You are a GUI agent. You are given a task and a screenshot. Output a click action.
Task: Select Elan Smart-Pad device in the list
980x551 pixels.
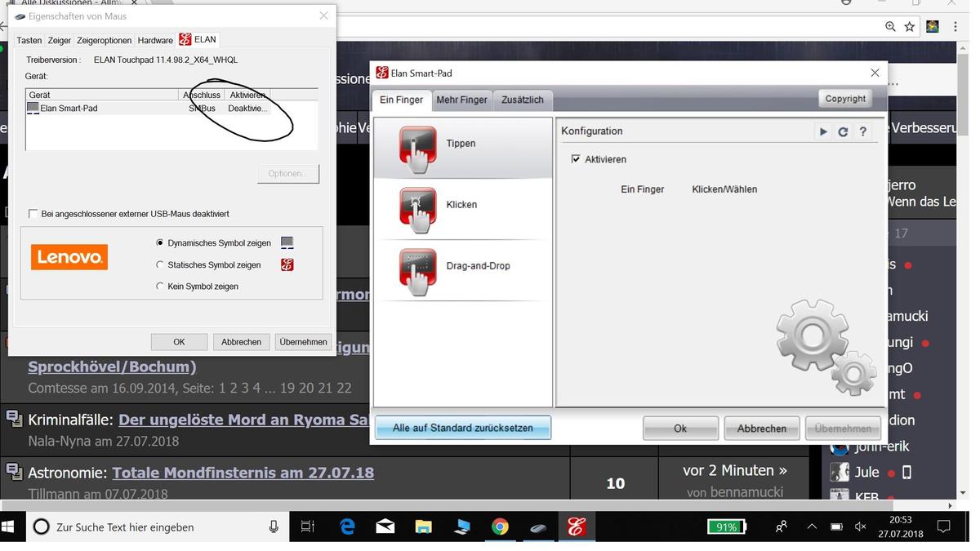click(x=69, y=108)
